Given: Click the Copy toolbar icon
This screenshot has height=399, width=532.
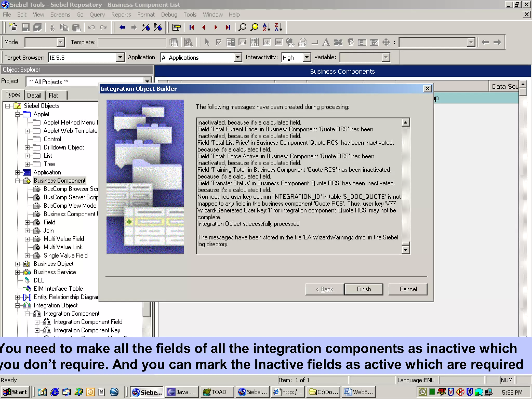Looking at the screenshot, I should point(64,27).
